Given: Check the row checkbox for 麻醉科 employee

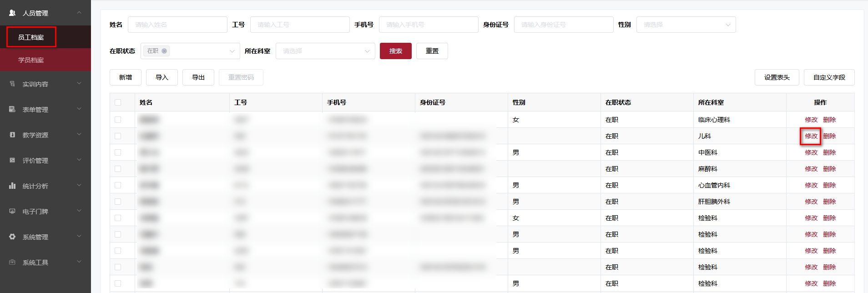Looking at the screenshot, I should coord(118,169).
